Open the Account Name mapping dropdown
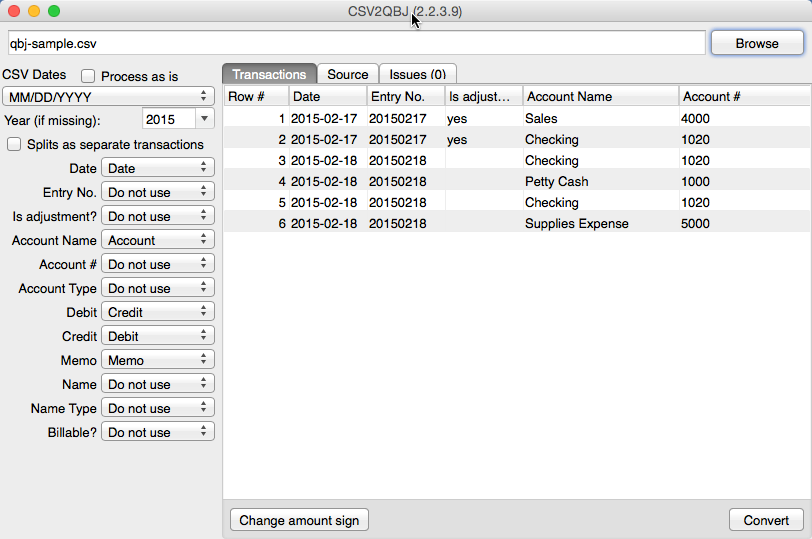The height and width of the screenshot is (539, 812). (157, 240)
